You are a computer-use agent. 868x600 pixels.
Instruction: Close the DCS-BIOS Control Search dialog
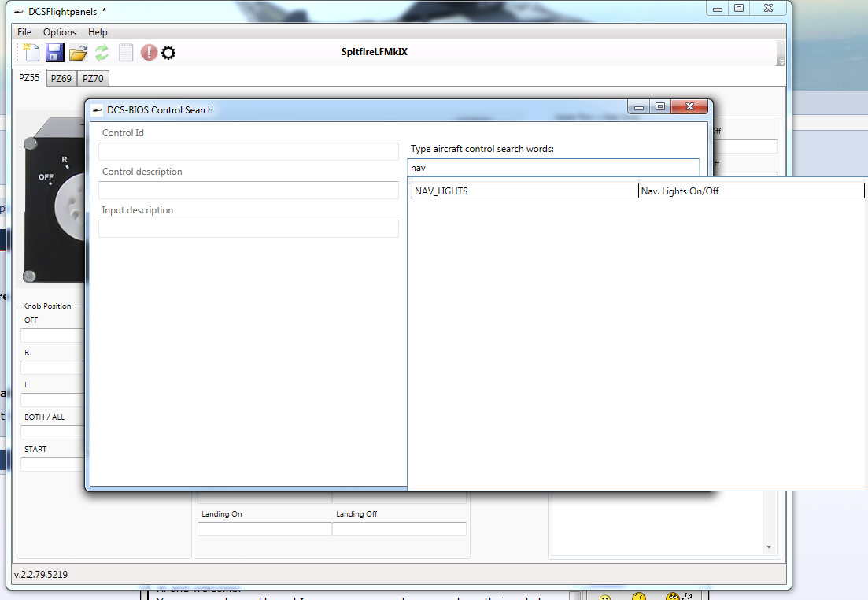click(x=689, y=106)
